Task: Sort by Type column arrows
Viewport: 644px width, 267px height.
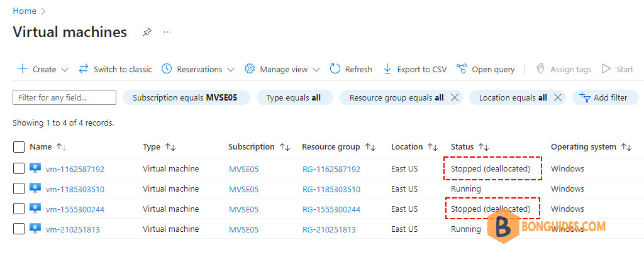Action: coord(170,147)
